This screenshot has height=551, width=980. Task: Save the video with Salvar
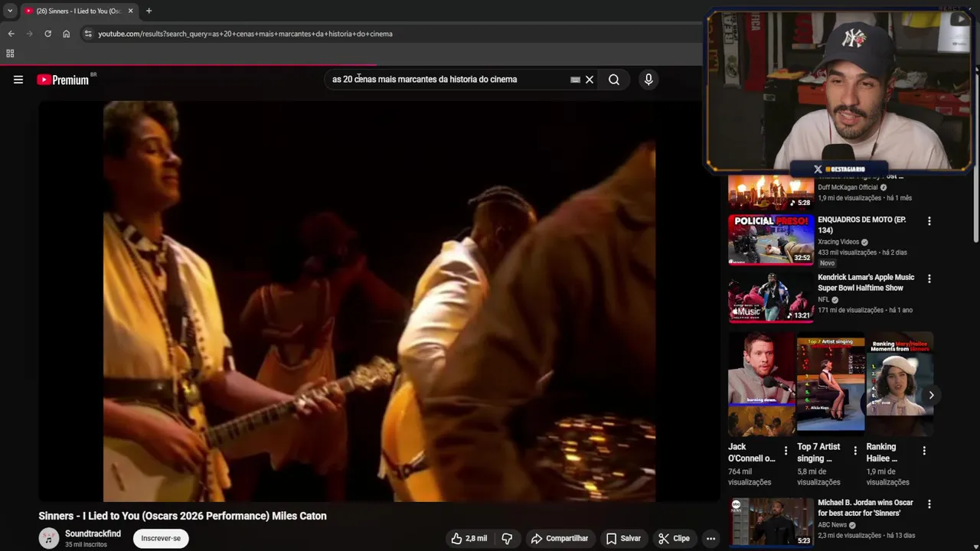[623, 539]
